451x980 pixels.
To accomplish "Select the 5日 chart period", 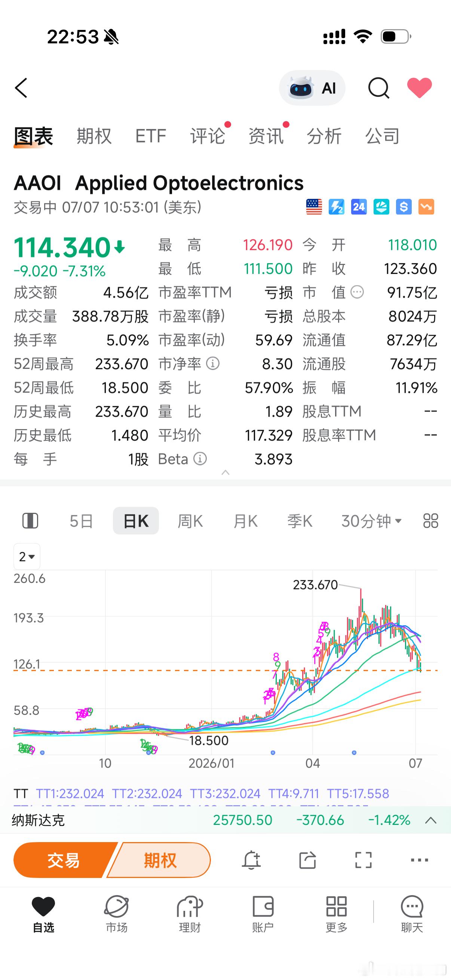I will click(x=82, y=521).
